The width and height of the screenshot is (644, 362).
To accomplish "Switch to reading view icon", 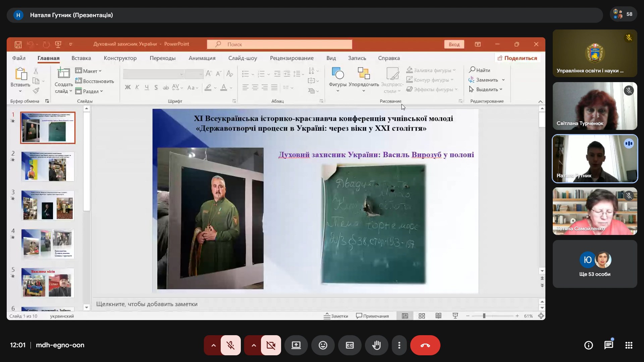I will [438, 316].
